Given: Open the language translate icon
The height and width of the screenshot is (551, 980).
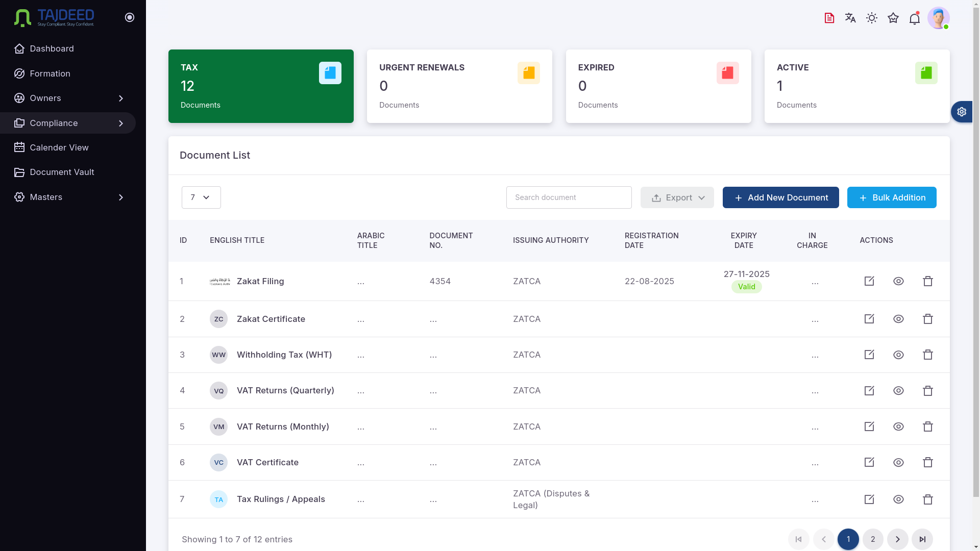Looking at the screenshot, I should (850, 18).
